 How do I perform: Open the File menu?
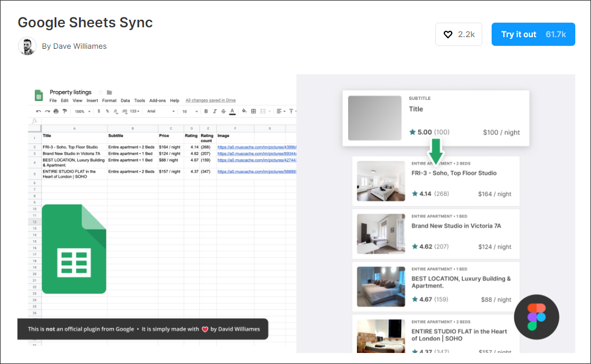point(53,100)
